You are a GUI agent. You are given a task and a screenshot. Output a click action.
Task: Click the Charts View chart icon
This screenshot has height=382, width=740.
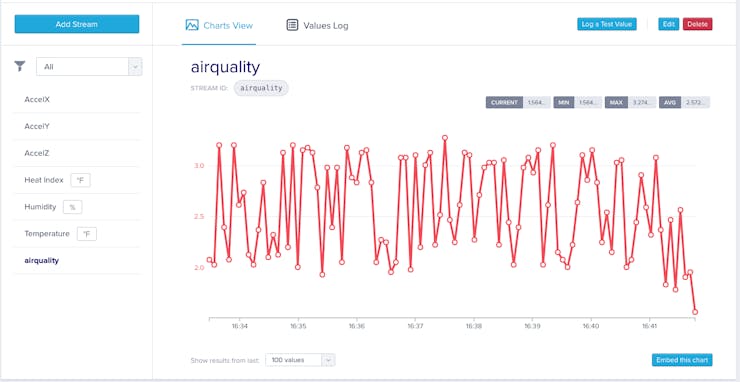pyautogui.click(x=192, y=25)
